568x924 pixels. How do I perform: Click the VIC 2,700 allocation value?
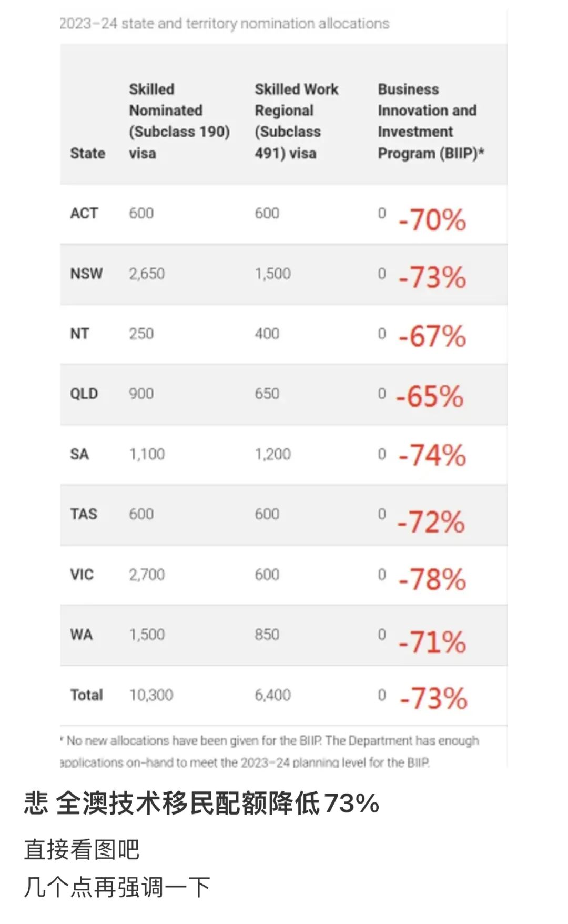(x=147, y=575)
